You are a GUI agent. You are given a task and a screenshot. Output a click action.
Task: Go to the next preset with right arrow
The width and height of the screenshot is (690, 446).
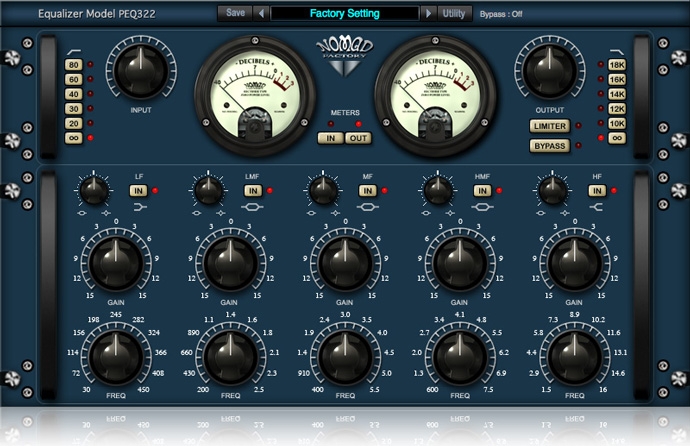(428, 13)
